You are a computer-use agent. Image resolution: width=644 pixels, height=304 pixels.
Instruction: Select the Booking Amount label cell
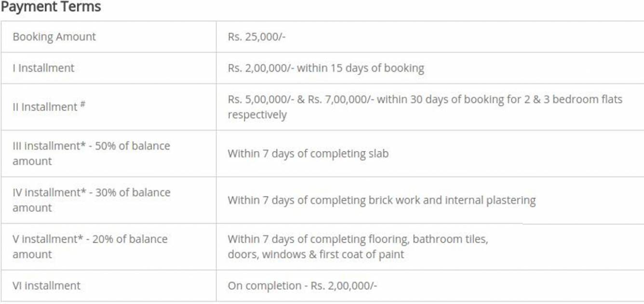tap(54, 37)
